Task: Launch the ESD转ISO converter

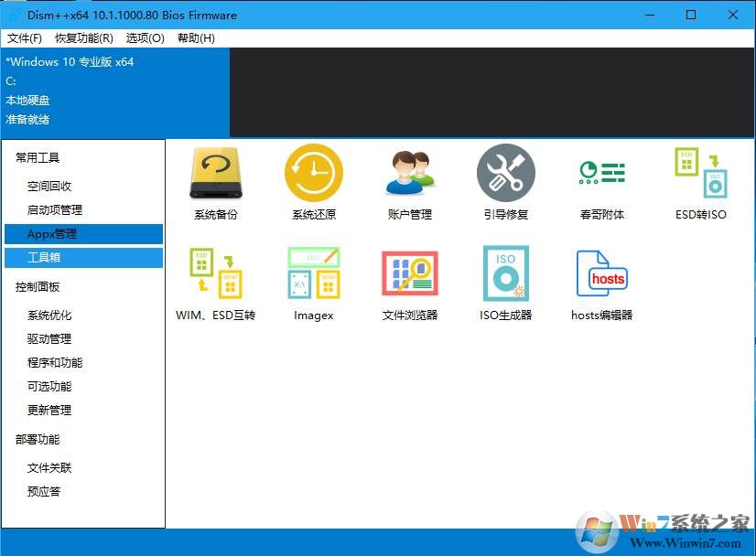Action: [x=700, y=174]
